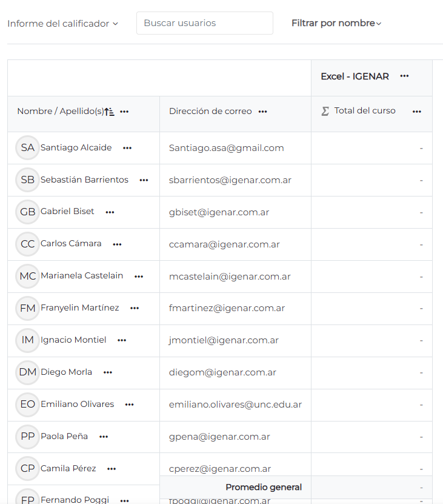Open the three-dot menu for Gabriel Biset
Viewport: 443px width, 504px height.
[x=110, y=212]
